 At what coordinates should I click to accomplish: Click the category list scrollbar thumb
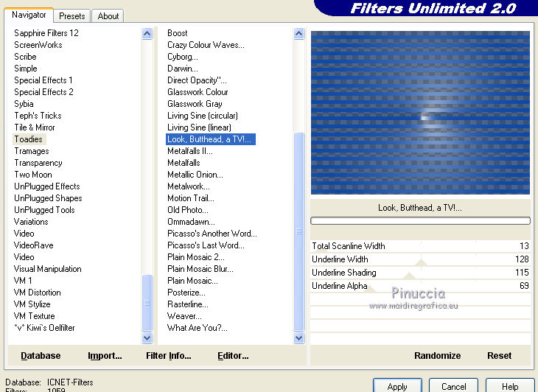147,303
